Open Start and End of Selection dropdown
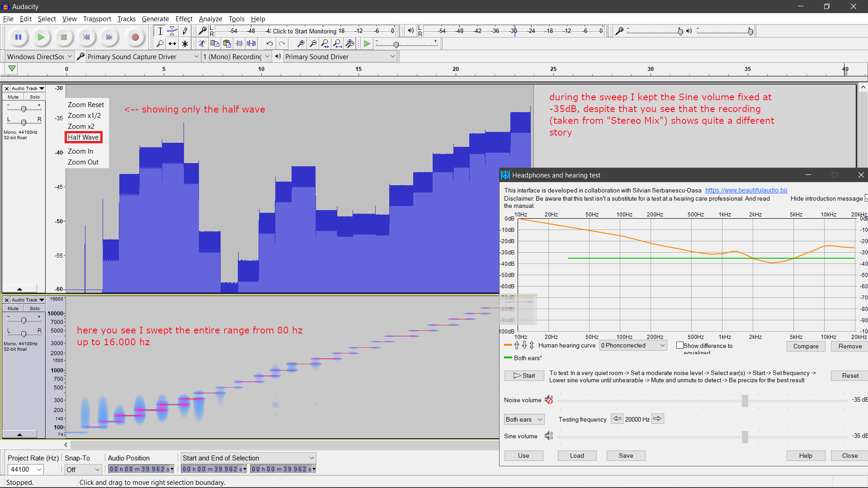The image size is (868, 488). click(x=248, y=458)
